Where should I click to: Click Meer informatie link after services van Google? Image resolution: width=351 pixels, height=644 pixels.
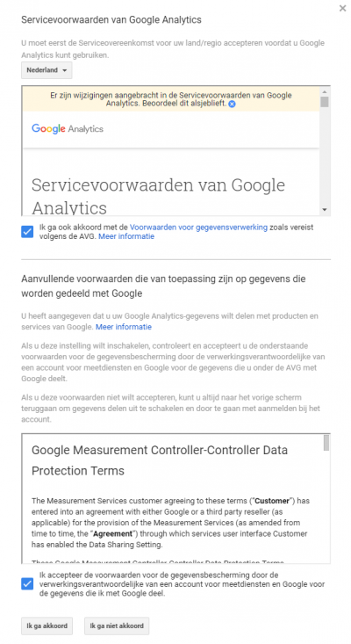pos(124,327)
